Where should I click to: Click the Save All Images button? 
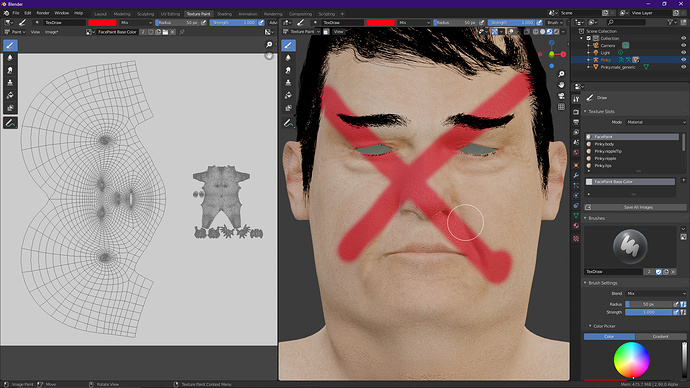pos(635,207)
